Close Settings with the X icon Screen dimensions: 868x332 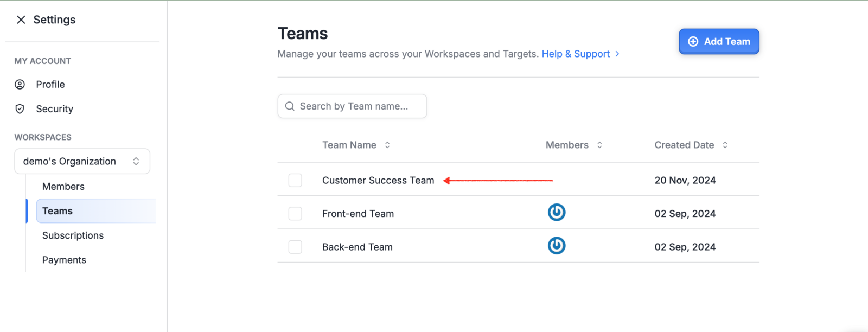tap(21, 20)
